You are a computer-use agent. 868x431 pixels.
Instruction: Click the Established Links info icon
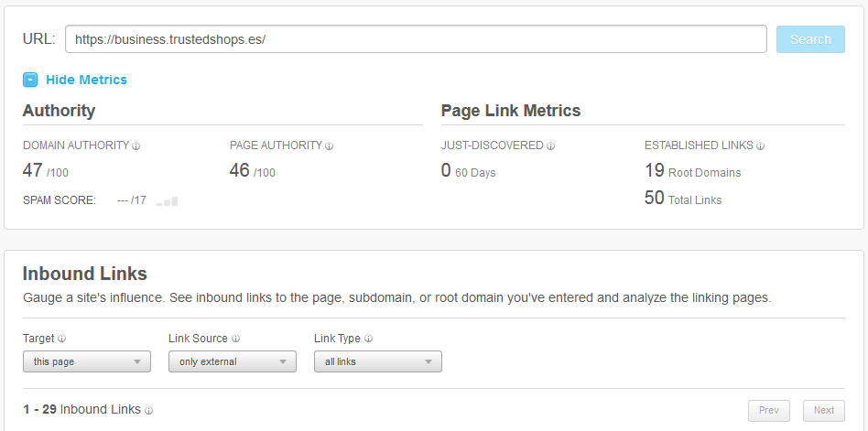[x=761, y=146]
